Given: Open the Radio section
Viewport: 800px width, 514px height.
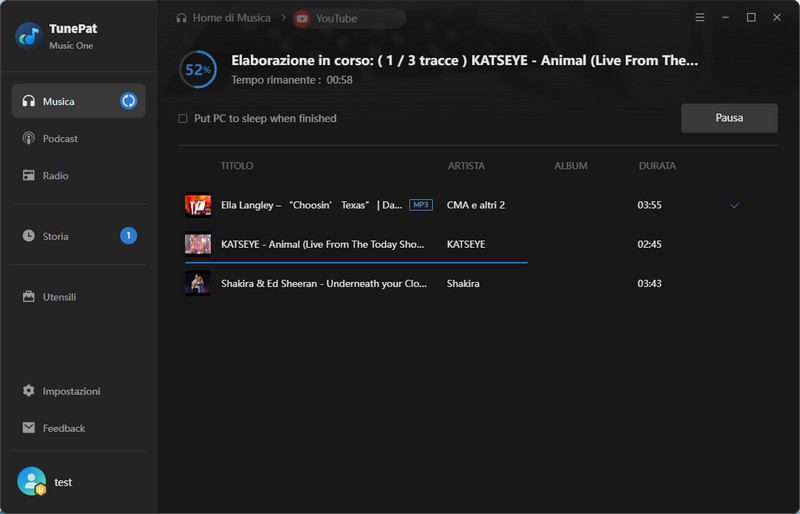Looking at the screenshot, I should pyautogui.click(x=79, y=176).
